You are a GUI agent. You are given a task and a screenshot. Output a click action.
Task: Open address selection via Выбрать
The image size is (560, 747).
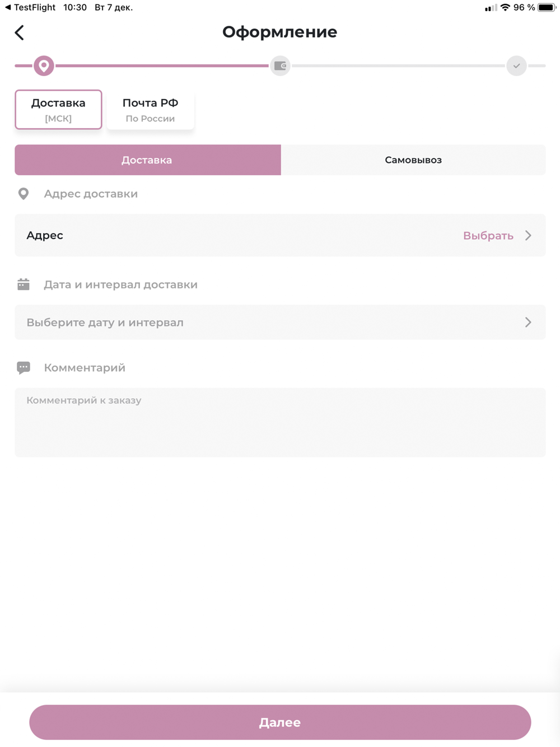tap(488, 236)
